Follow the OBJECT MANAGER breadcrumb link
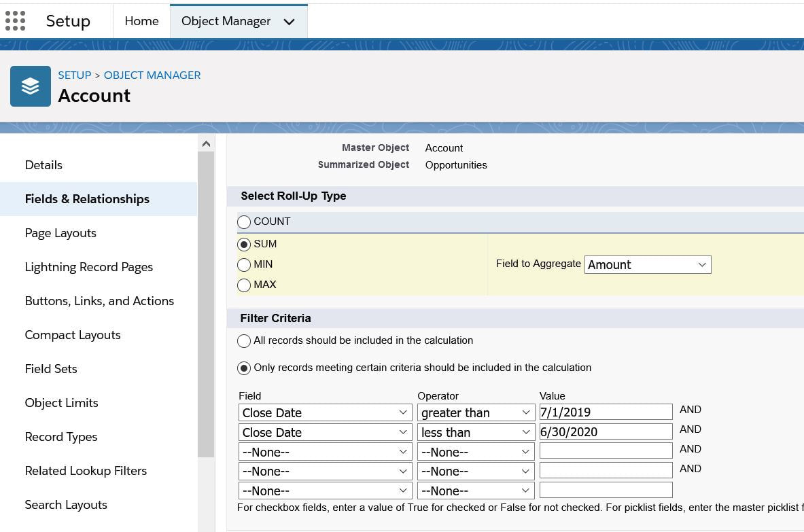Screen dimensions: 804x532 click(x=152, y=75)
